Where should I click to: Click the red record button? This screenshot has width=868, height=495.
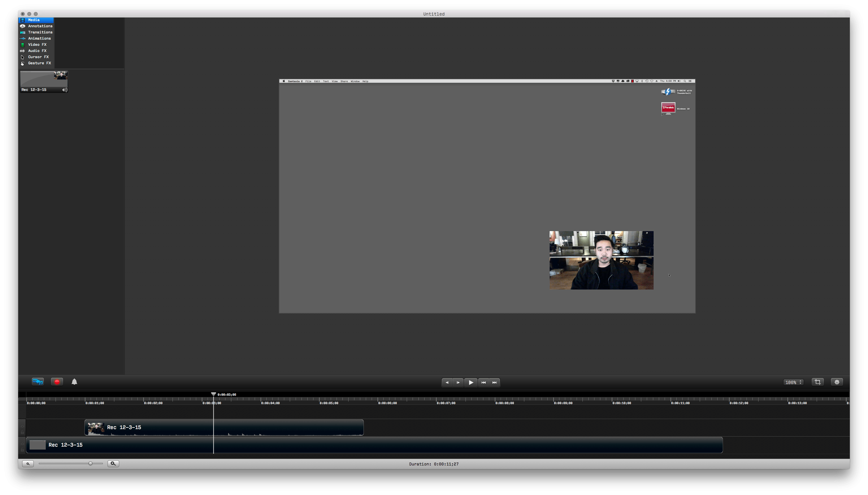click(57, 382)
